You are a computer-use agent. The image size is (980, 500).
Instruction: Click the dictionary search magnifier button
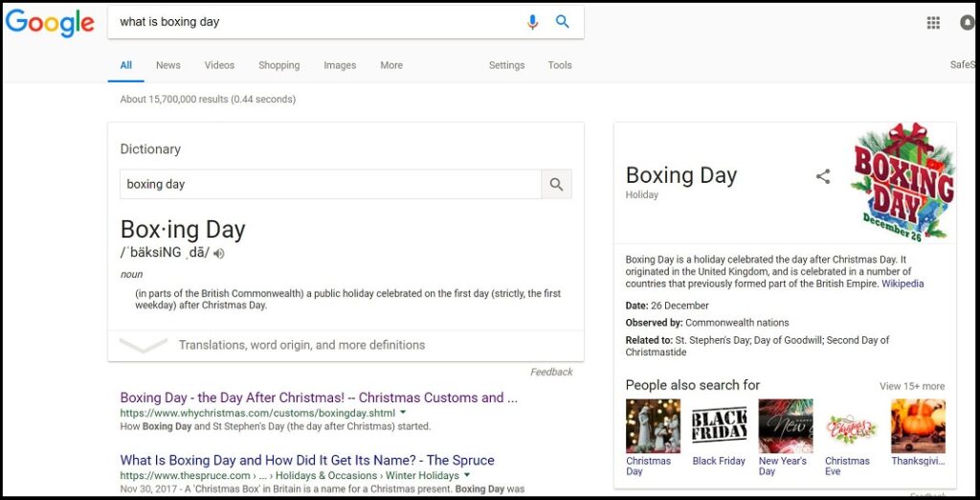click(x=556, y=184)
